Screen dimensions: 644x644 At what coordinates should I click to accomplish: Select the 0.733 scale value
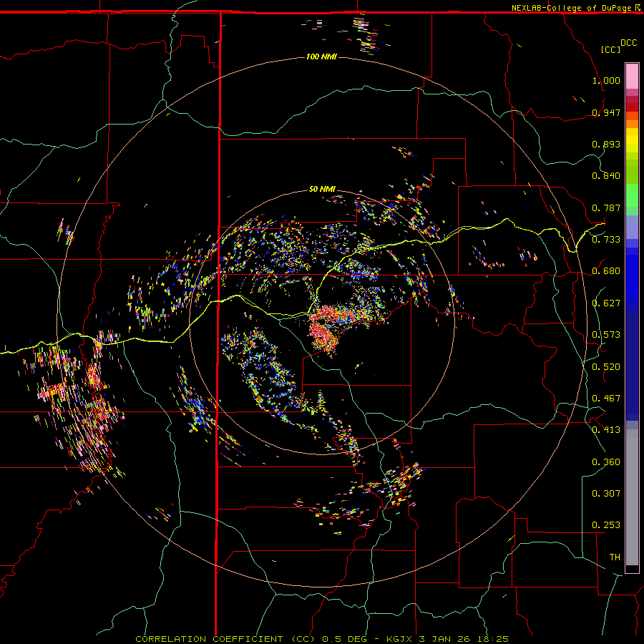click(x=606, y=240)
